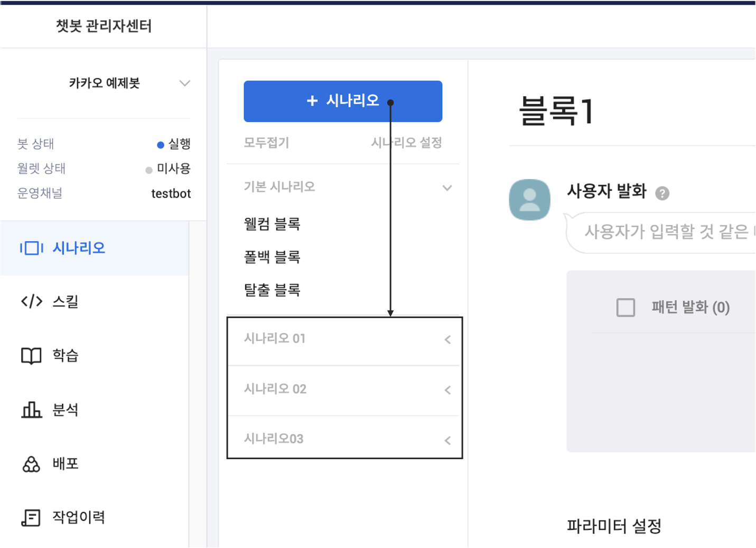
Task: Expand the 시나리오 01 group
Action: pos(447,339)
